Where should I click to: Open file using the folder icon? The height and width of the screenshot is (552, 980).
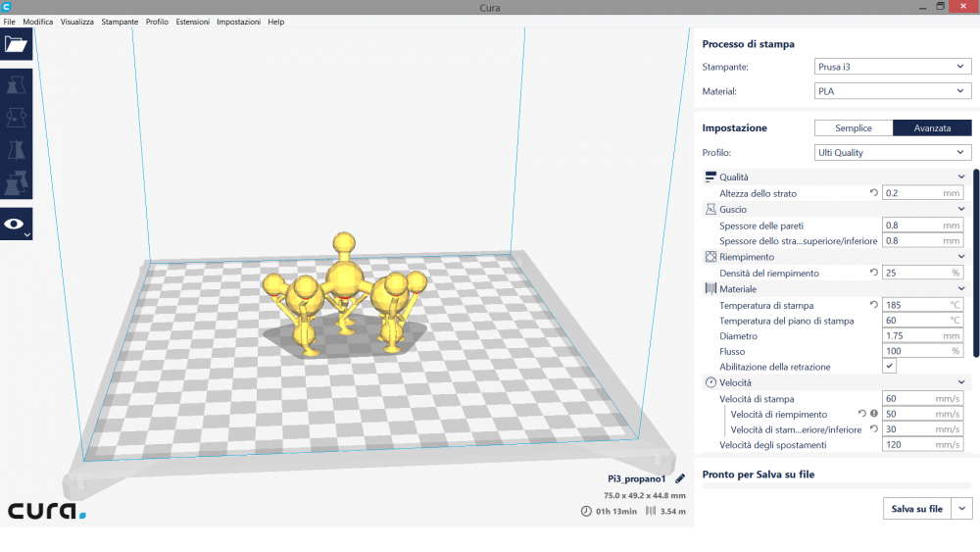[16, 44]
